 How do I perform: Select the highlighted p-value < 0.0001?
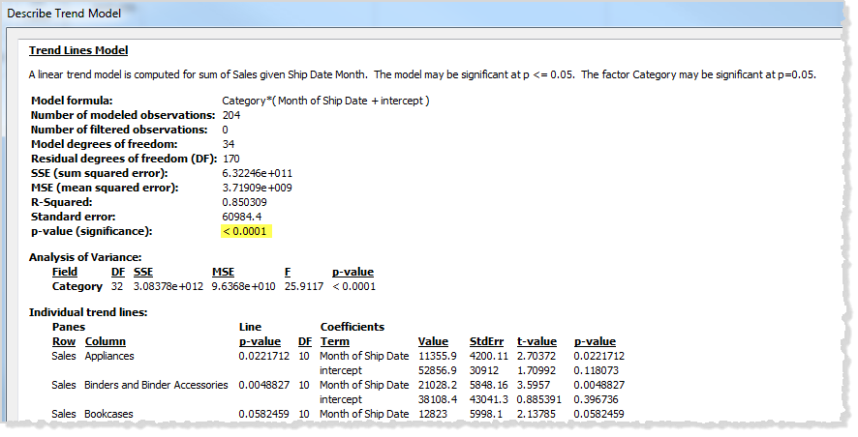[246, 231]
